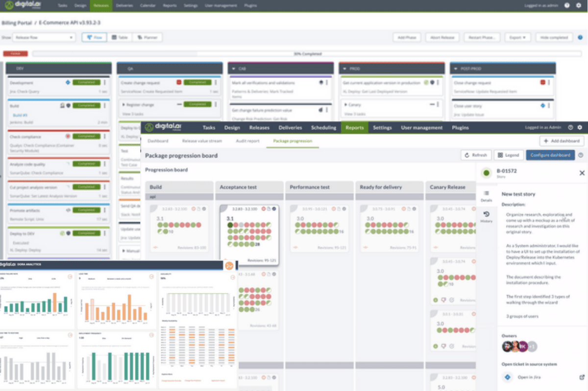Viewport: 588px width, 391px height.
Task: Click red status icon on Build card header
Action: pos(194,209)
